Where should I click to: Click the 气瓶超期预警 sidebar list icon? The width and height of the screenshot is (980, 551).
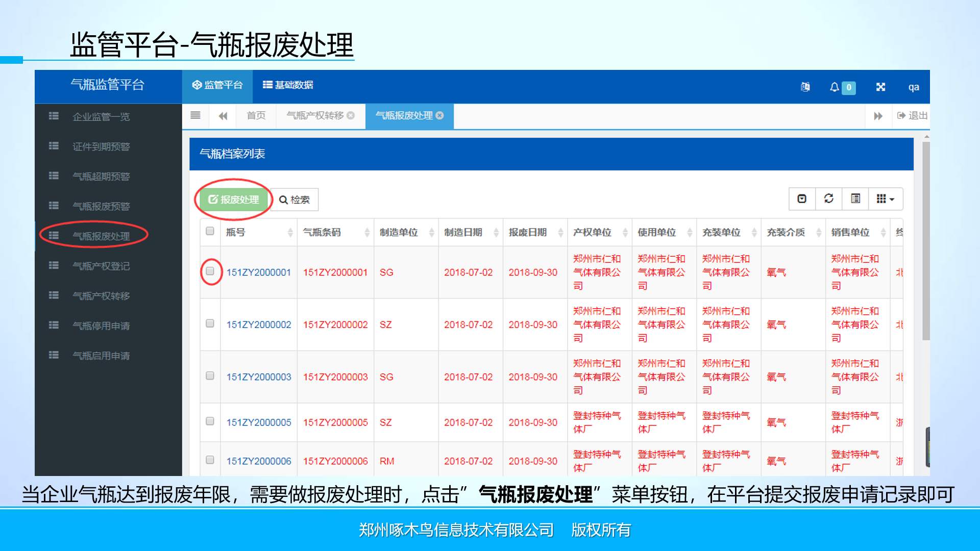tap(54, 176)
